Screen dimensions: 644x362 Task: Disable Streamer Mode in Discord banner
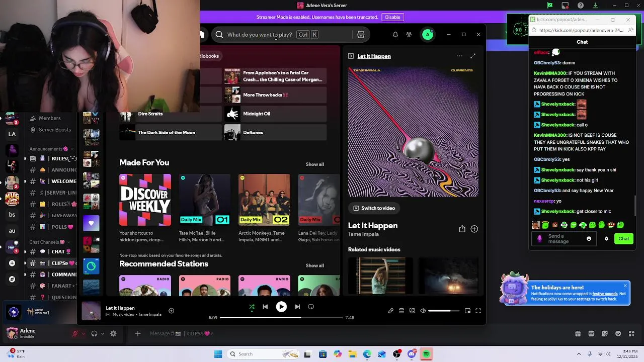(x=392, y=17)
